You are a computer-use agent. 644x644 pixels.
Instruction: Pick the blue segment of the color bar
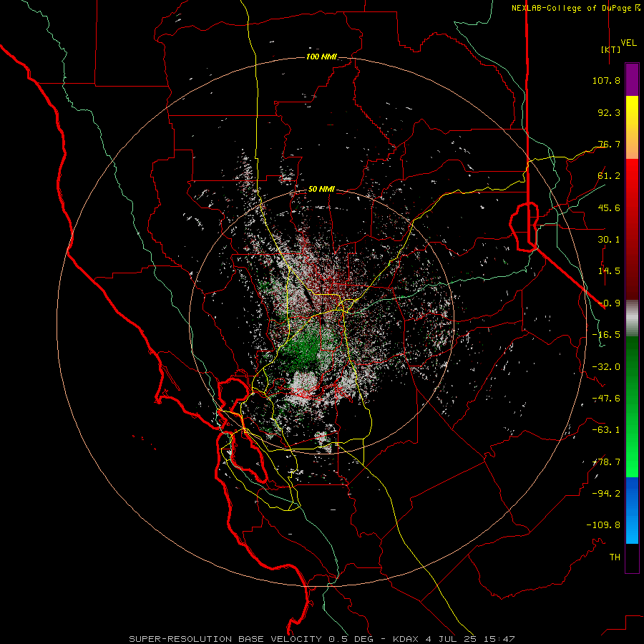tap(632, 510)
